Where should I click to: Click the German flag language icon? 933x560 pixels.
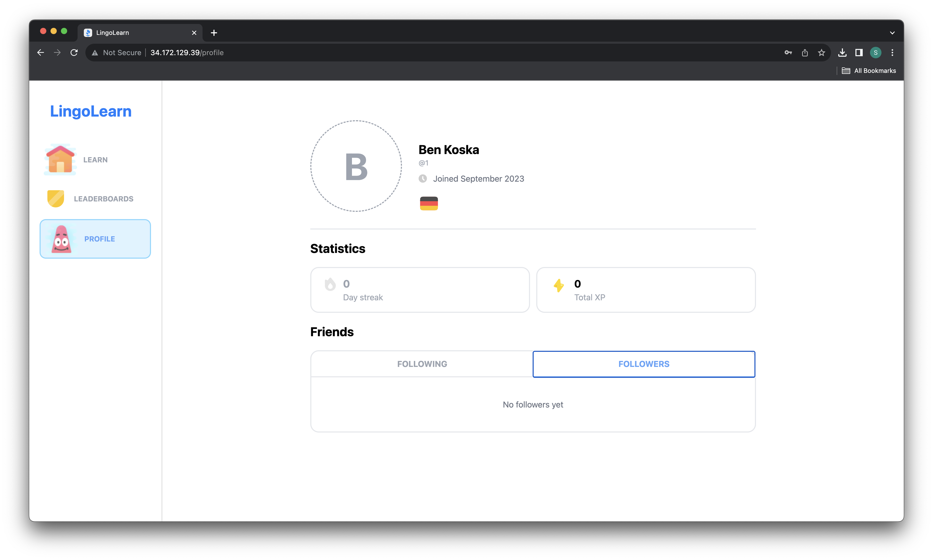(429, 203)
